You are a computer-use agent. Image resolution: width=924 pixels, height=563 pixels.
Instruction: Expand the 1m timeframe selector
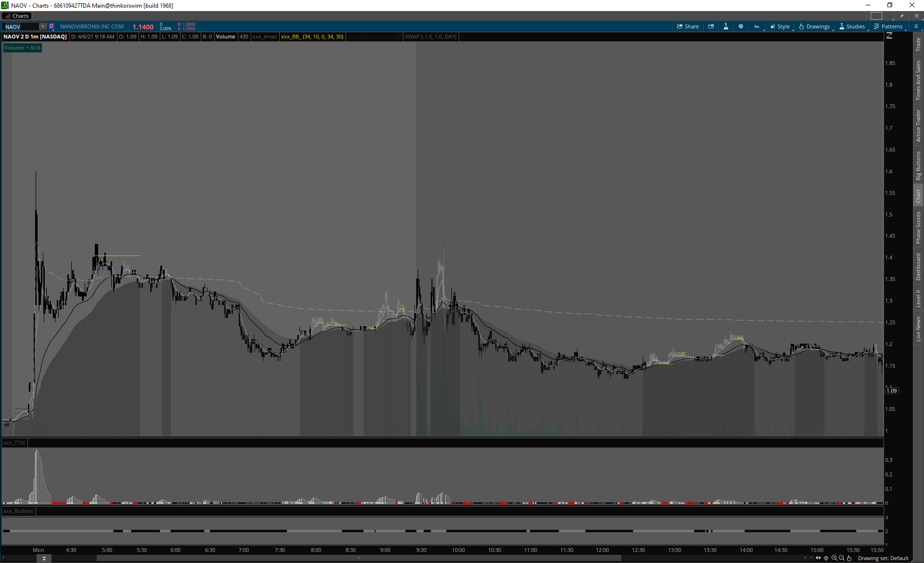pyautogui.click(x=757, y=26)
